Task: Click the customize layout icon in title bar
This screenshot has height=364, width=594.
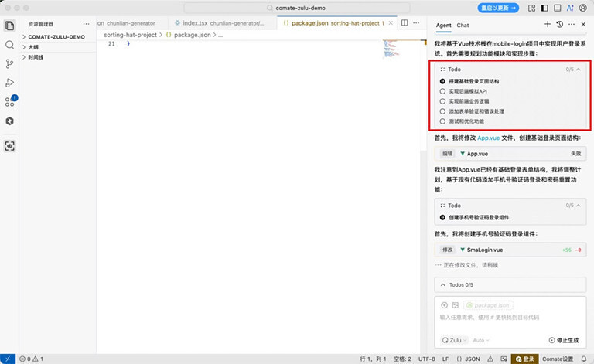Action: coord(532,8)
